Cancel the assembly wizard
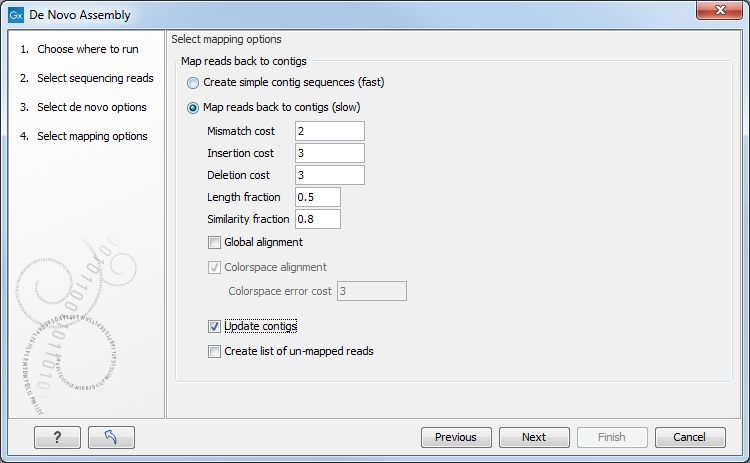750x463 pixels. pyautogui.click(x=690, y=437)
